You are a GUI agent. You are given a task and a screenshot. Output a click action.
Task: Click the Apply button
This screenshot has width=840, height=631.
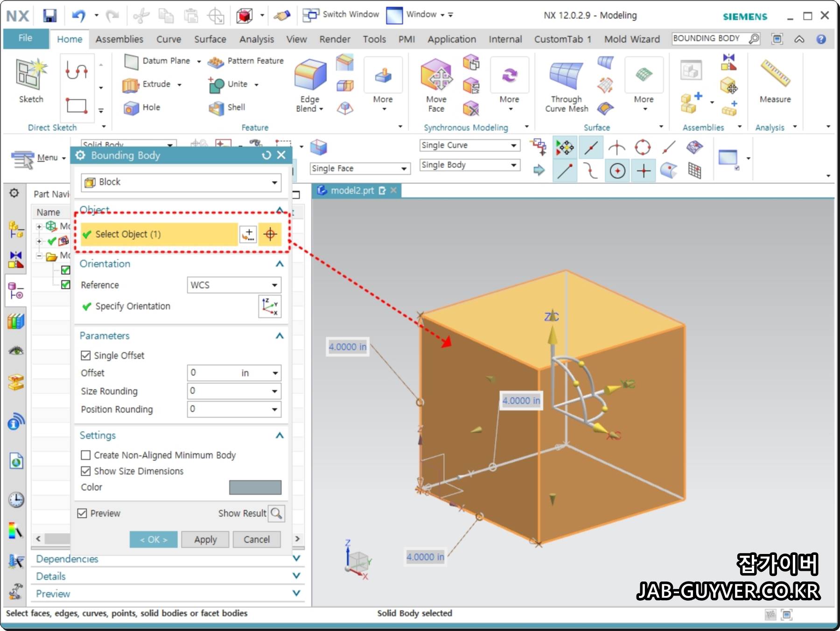pyautogui.click(x=205, y=540)
